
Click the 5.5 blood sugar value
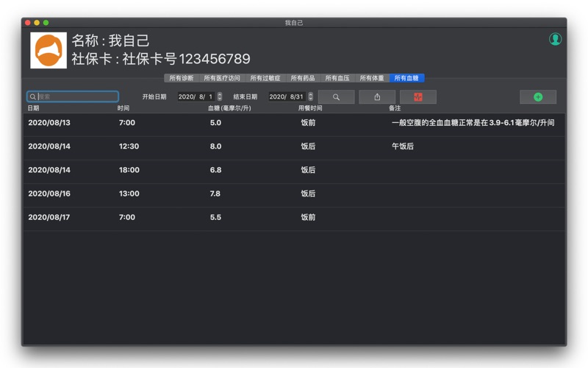215,217
